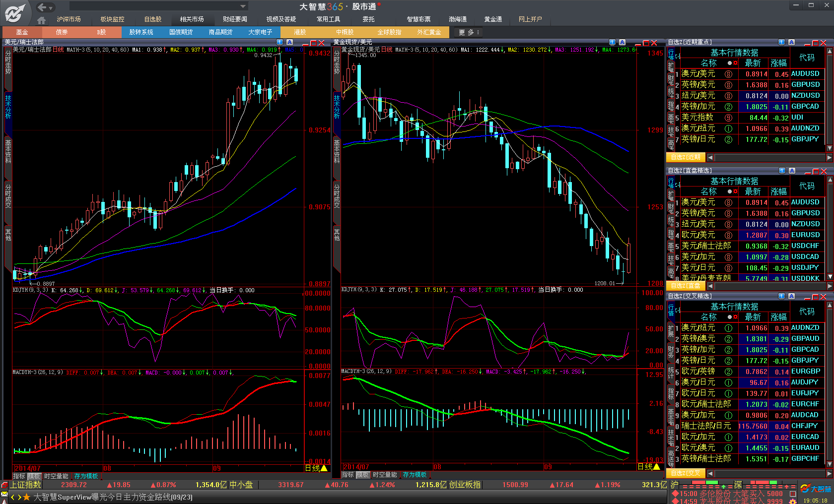The image size is (834, 504).
Task: Open the 常用工具 menu
Action: [328, 19]
